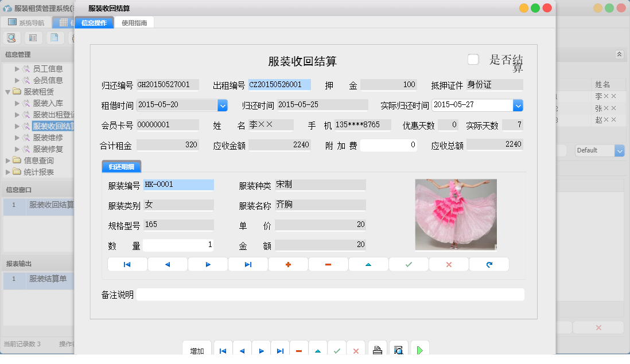Confirm the record with the green checkmark icon
The image size is (630, 364).
coord(409,264)
